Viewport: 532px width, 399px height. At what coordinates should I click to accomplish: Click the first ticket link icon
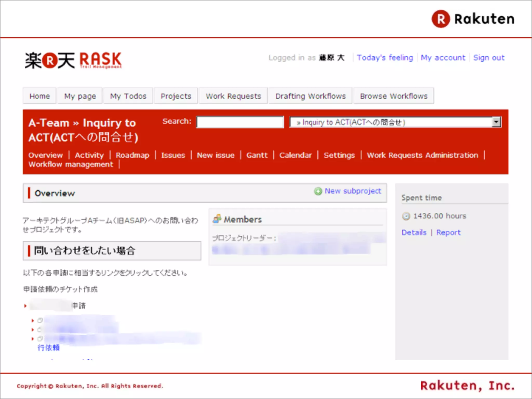[40, 321]
